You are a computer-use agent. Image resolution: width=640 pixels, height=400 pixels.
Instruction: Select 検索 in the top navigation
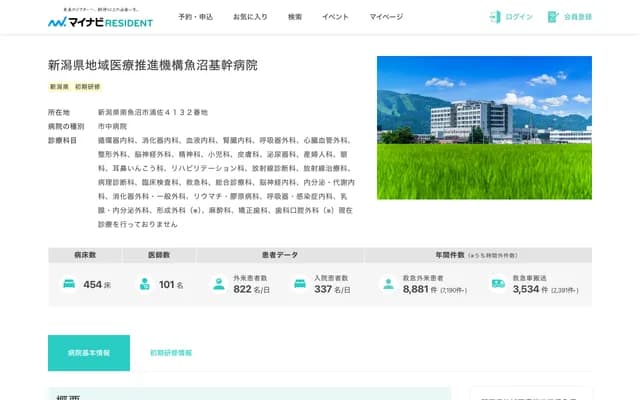pos(295,17)
